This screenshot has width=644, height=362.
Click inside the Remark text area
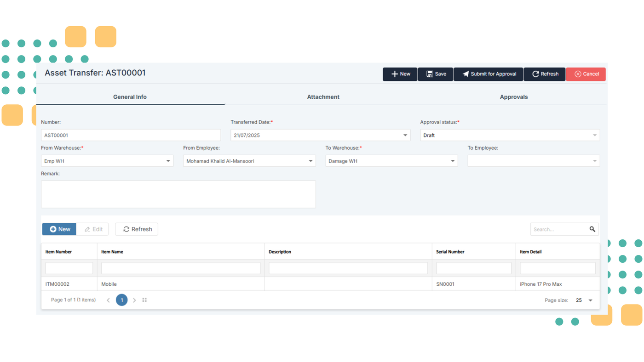tap(178, 193)
